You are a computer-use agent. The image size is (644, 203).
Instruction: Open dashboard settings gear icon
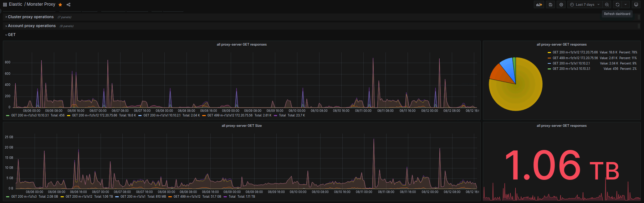[x=561, y=5]
